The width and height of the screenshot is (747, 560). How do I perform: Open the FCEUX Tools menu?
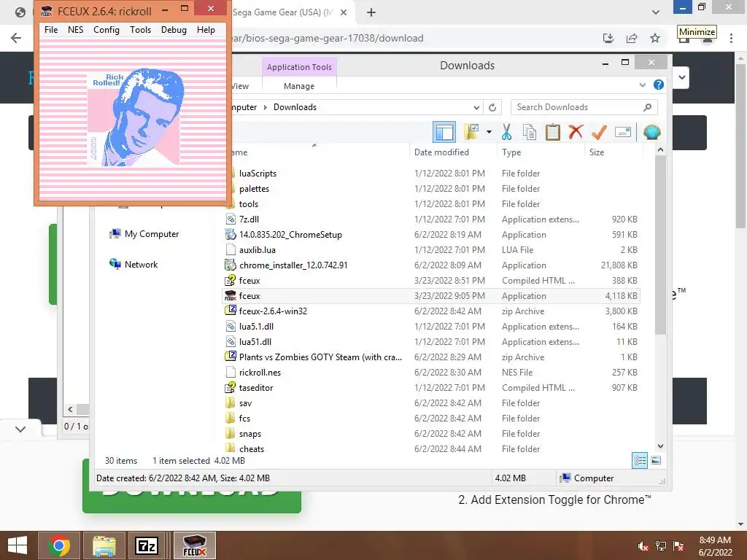pyautogui.click(x=140, y=29)
